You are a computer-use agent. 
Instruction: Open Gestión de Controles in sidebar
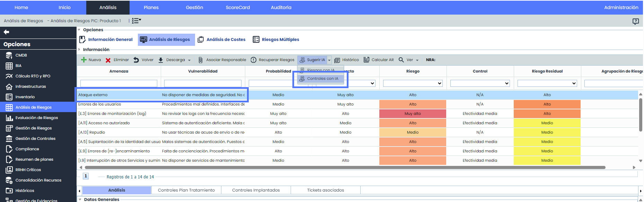[x=35, y=138]
